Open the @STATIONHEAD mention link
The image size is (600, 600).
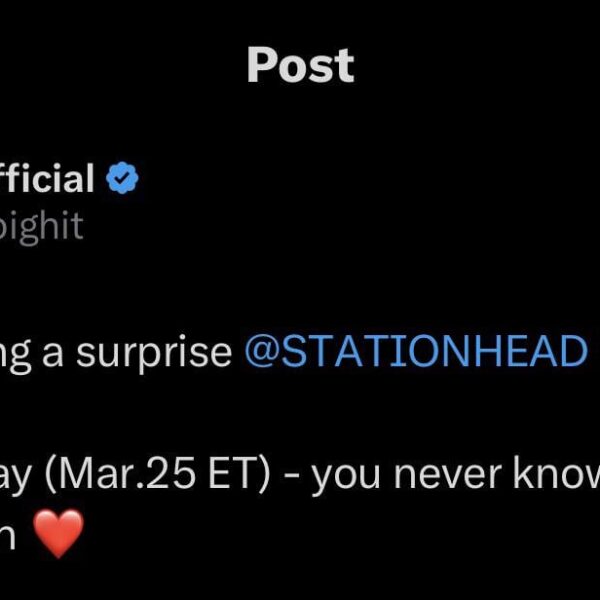pyautogui.click(x=415, y=352)
